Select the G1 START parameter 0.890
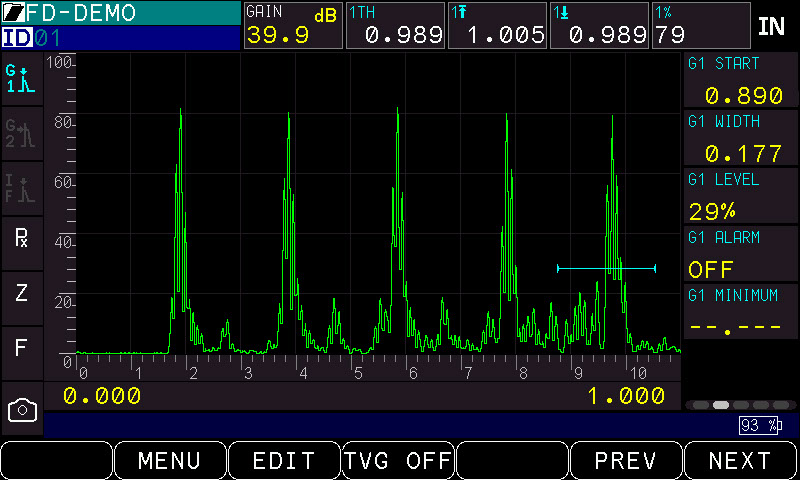The image size is (800, 480). point(741,80)
